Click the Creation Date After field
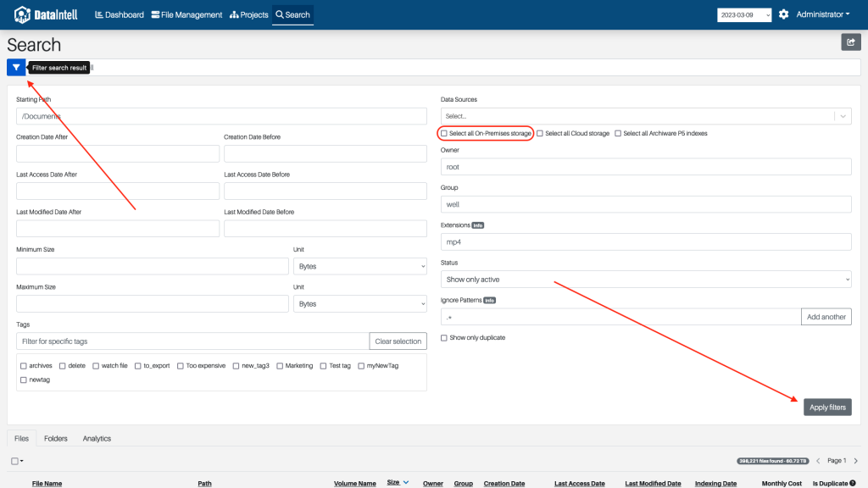Viewport: 868px width, 488px height. (x=118, y=154)
